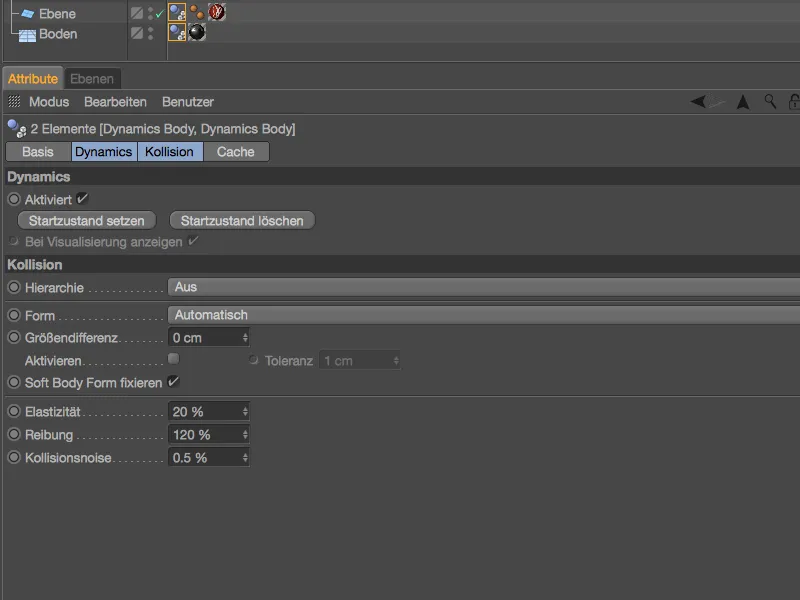Select the Dynamics tab
The width and height of the screenshot is (800, 600).
104,152
